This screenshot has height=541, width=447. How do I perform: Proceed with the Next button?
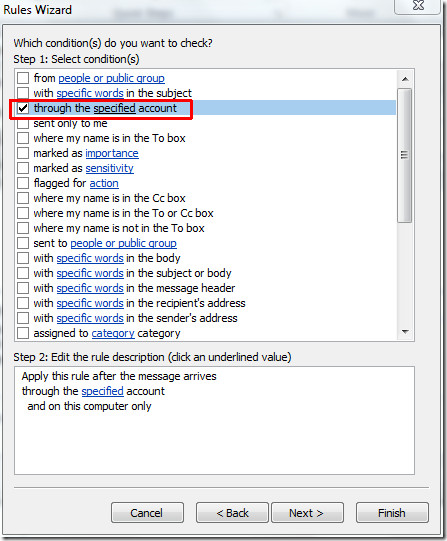[307, 513]
